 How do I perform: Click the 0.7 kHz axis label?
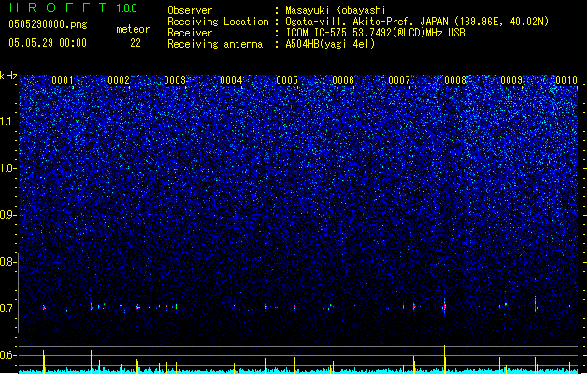click(x=7, y=309)
